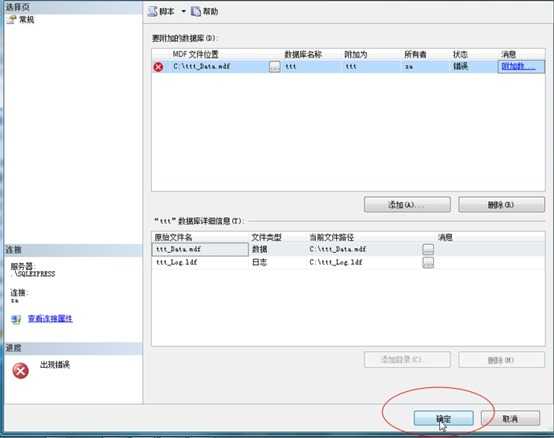
Task: Select the 所有者 cell showing sa
Action: pyautogui.click(x=409, y=66)
